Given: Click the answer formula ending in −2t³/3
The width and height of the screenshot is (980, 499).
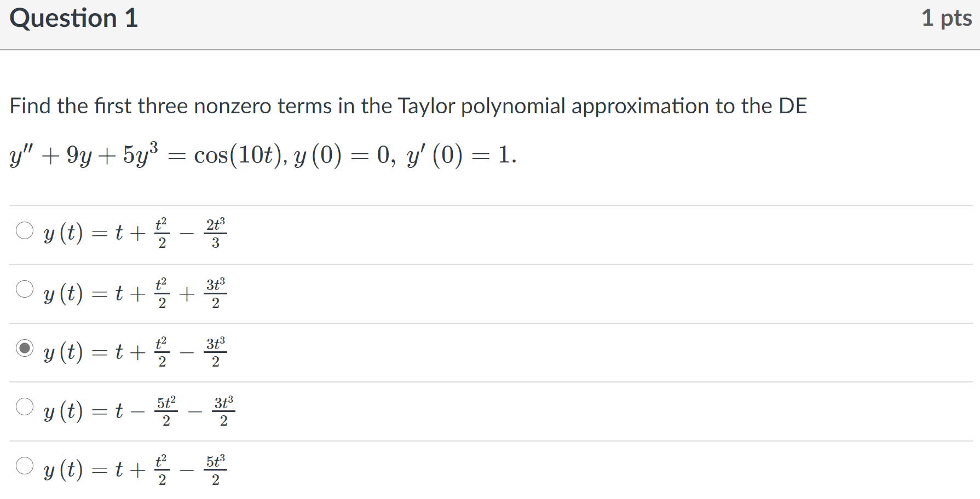Looking at the screenshot, I should click(x=135, y=233).
